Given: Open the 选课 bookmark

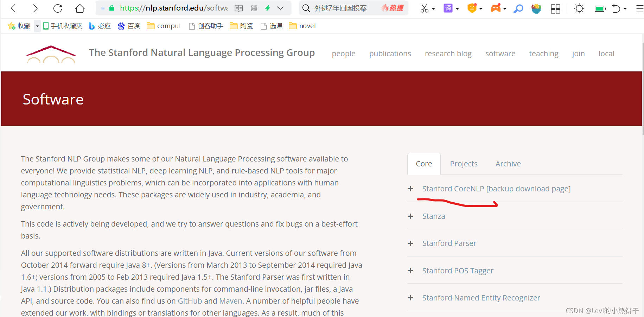Looking at the screenshot, I should (272, 26).
